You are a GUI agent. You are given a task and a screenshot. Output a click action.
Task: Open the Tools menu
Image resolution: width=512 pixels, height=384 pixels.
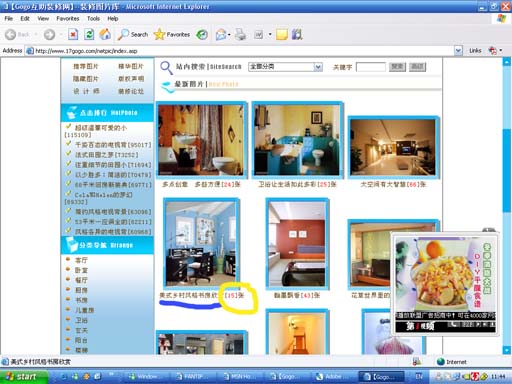click(x=93, y=19)
